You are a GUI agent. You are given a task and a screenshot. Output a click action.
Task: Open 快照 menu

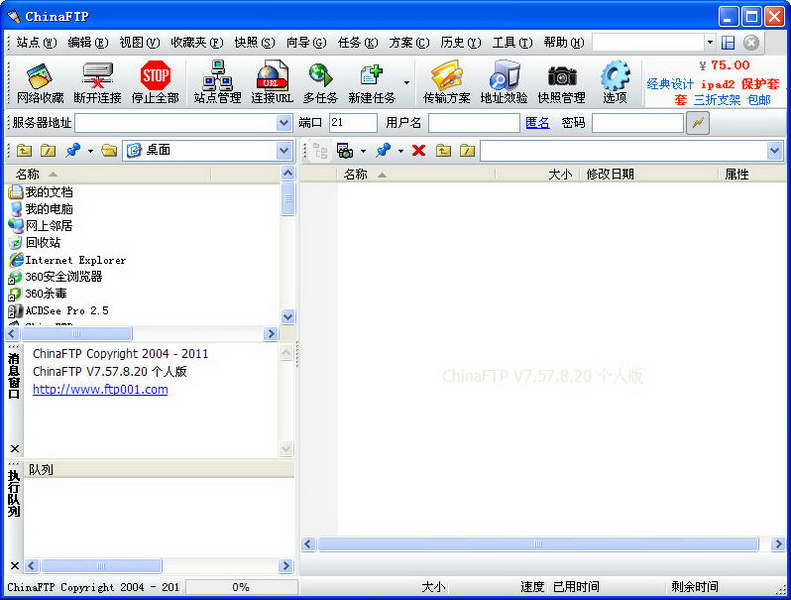pos(254,43)
